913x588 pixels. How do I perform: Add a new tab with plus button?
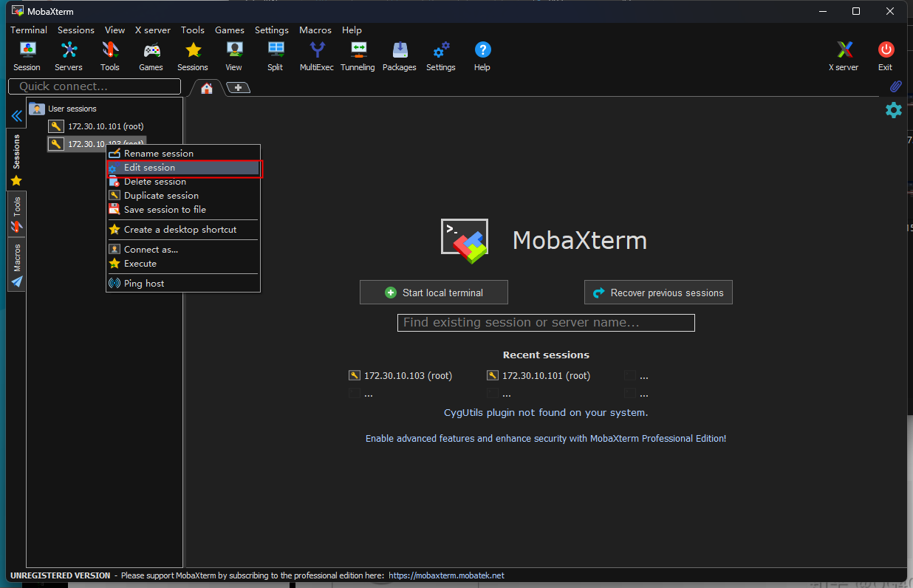238,88
